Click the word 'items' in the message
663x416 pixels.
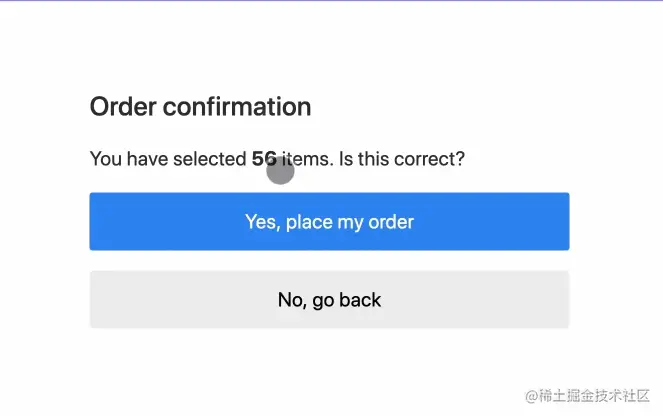tap(307, 159)
